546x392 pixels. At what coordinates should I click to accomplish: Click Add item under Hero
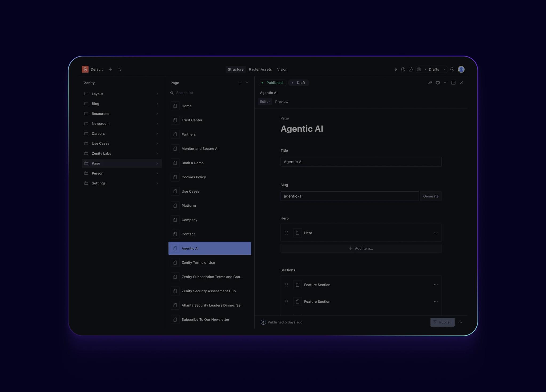tap(361, 248)
